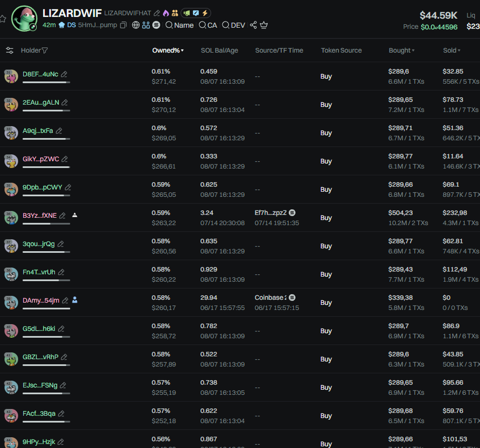Search by DEV

pos(234,25)
